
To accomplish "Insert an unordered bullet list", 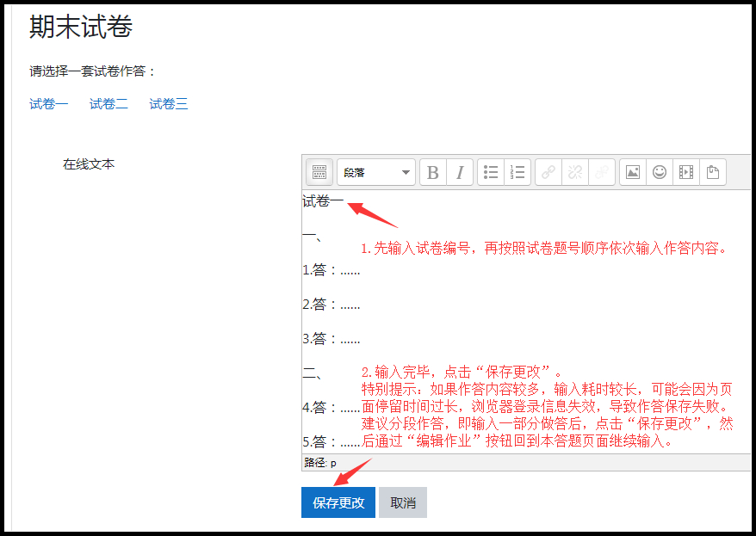I will [491, 172].
